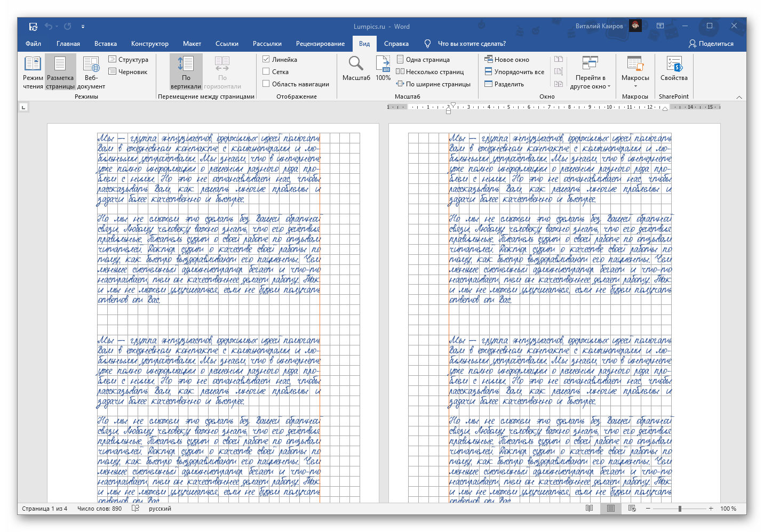
Task: Select Разметка страницы view
Action: pyautogui.click(x=60, y=72)
